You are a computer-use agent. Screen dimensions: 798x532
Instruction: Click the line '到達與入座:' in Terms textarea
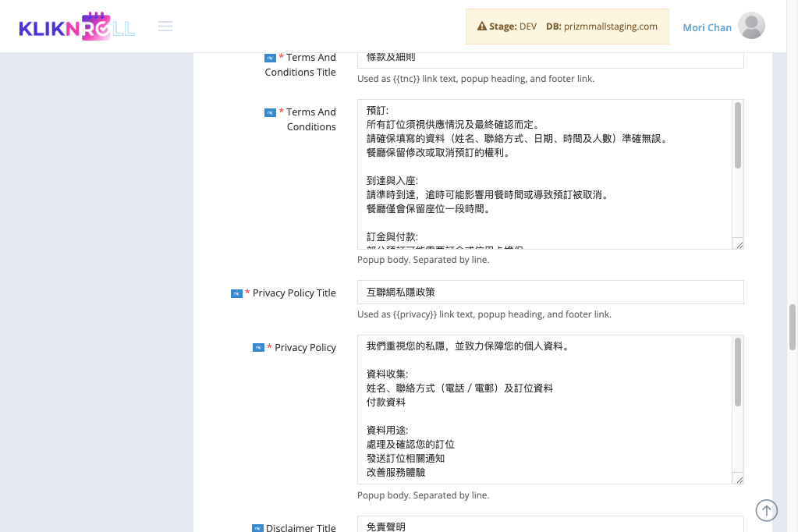pyautogui.click(x=392, y=181)
